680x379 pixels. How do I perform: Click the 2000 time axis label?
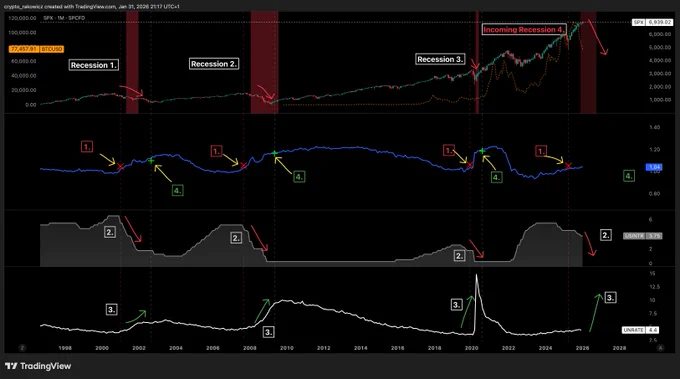(x=102, y=348)
